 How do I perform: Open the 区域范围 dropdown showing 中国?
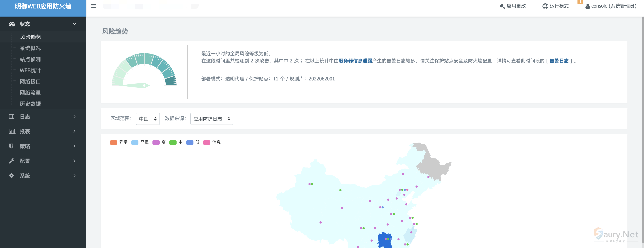(x=148, y=119)
